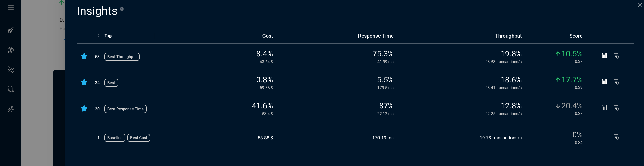Toggle the star on experiment 53
The height and width of the screenshot is (166, 644).
coord(84,56)
